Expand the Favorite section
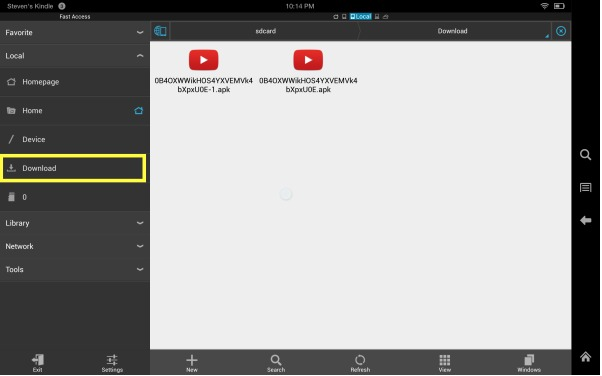The image size is (602, 376). click(75, 33)
